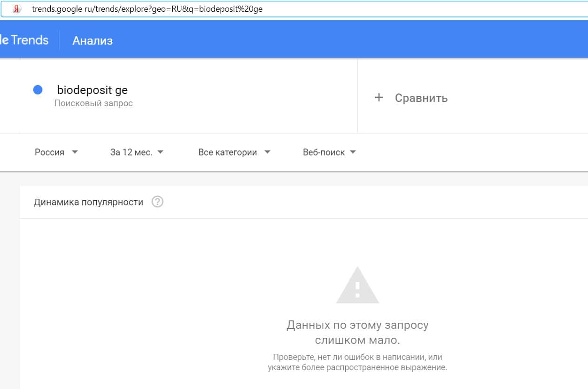Click the blue dot next to biodeposit ge

(x=38, y=90)
